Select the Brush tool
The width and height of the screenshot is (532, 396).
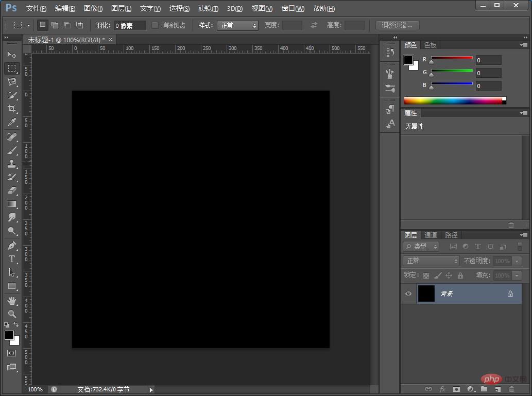pyautogui.click(x=12, y=150)
